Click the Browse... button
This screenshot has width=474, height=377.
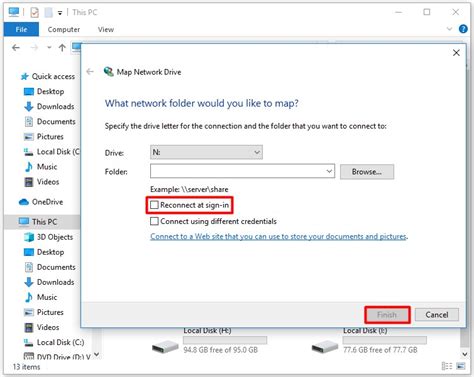367,172
